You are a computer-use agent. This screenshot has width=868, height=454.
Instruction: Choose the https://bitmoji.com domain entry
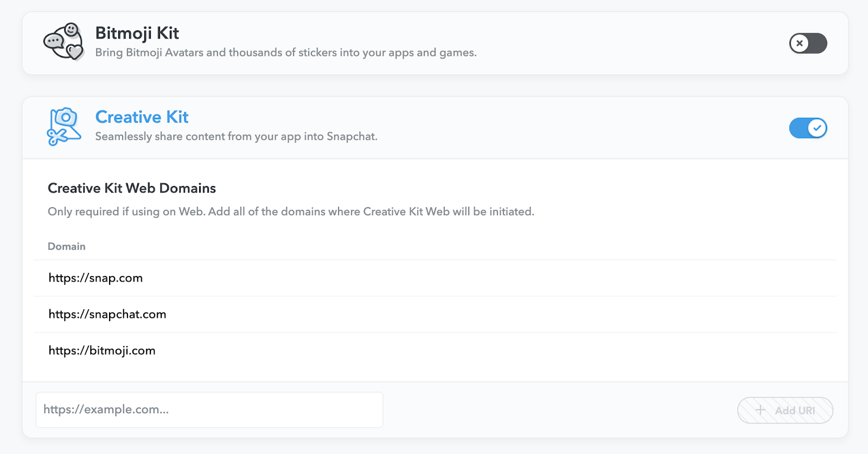102,351
